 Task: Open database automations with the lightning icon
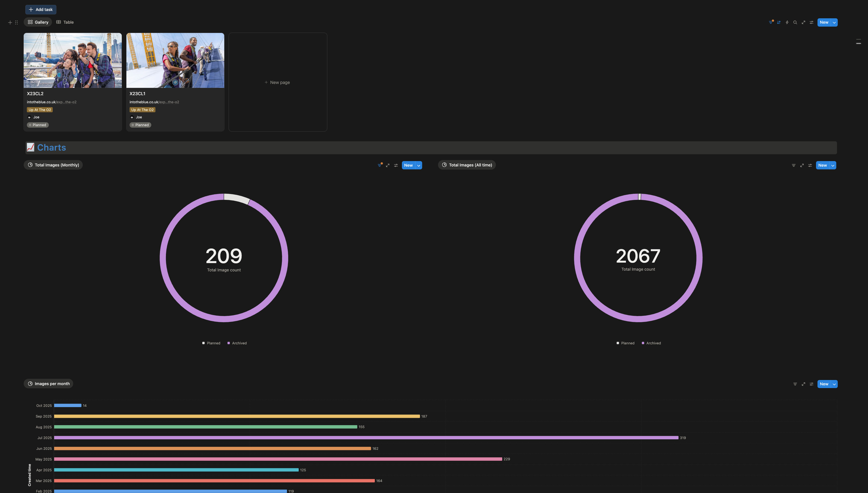point(787,22)
